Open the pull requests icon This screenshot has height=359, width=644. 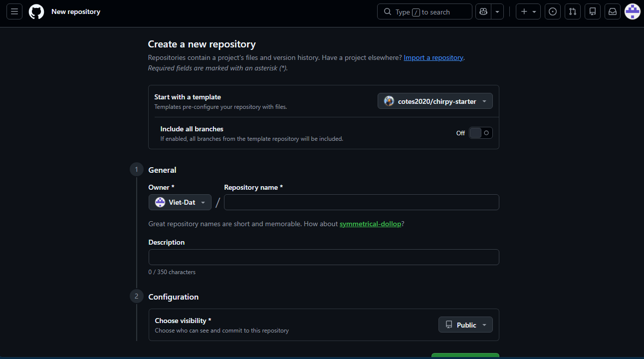tap(573, 11)
